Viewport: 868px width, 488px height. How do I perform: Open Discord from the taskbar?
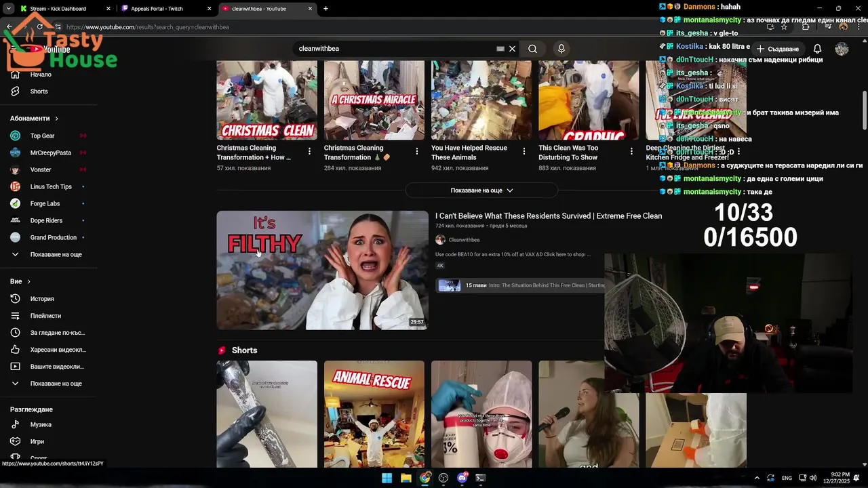tap(462, 478)
